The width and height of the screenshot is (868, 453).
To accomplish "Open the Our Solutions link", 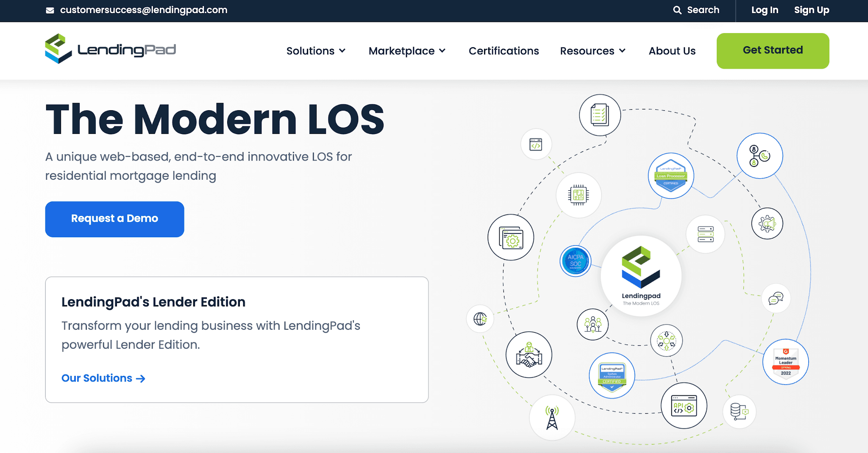I will pyautogui.click(x=103, y=378).
